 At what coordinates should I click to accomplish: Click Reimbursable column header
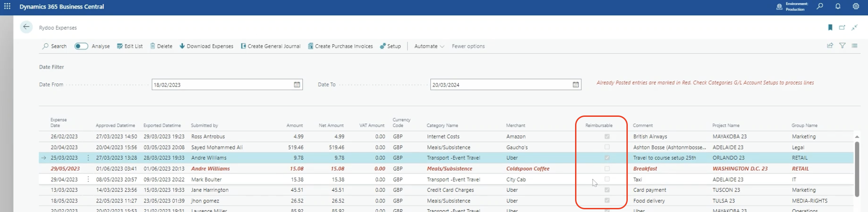pyautogui.click(x=599, y=125)
